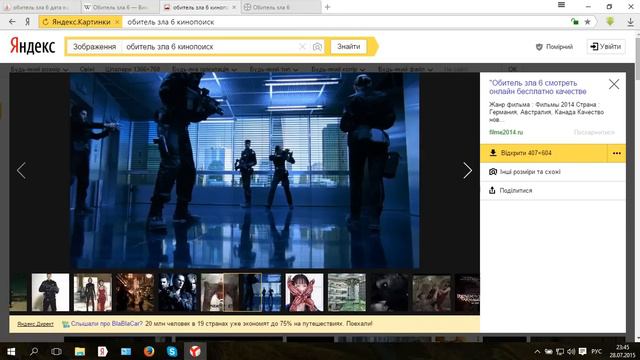Open File Explorer from the taskbar
Viewport: 640px width, 360px height.
pyautogui.click(x=80, y=351)
